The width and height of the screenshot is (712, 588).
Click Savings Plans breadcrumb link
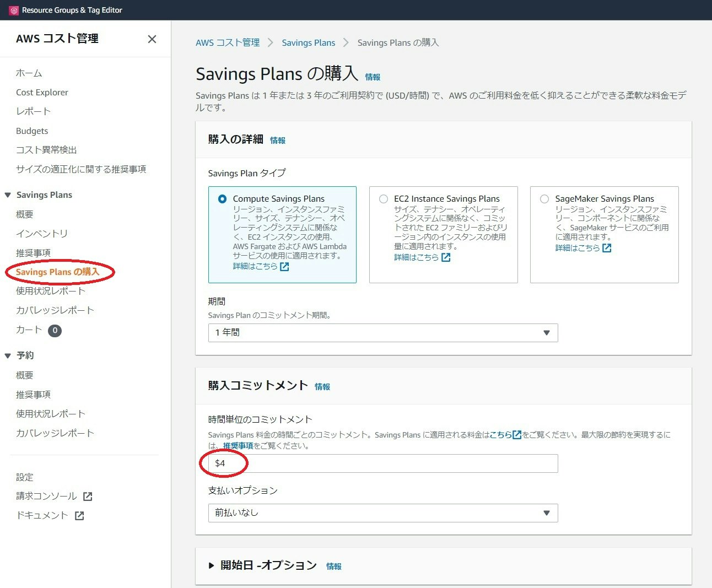[309, 43]
